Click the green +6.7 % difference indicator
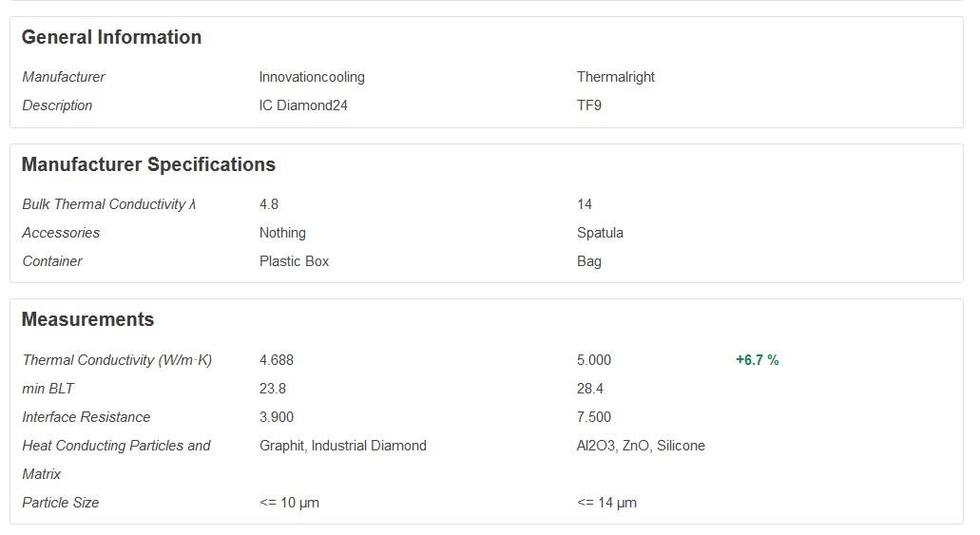The height and width of the screenshot is (535, 980). point(757,360)
